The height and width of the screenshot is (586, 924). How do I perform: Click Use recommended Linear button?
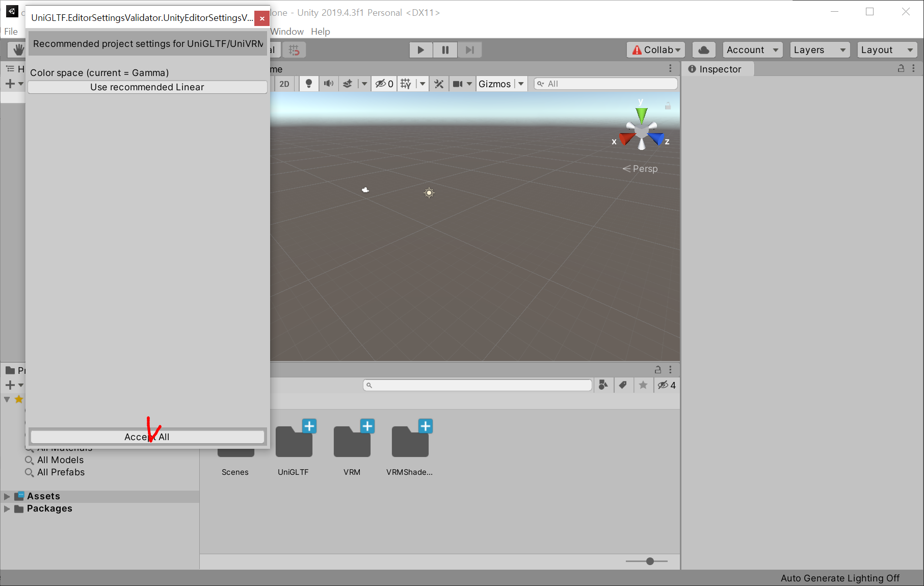point(147,87)
